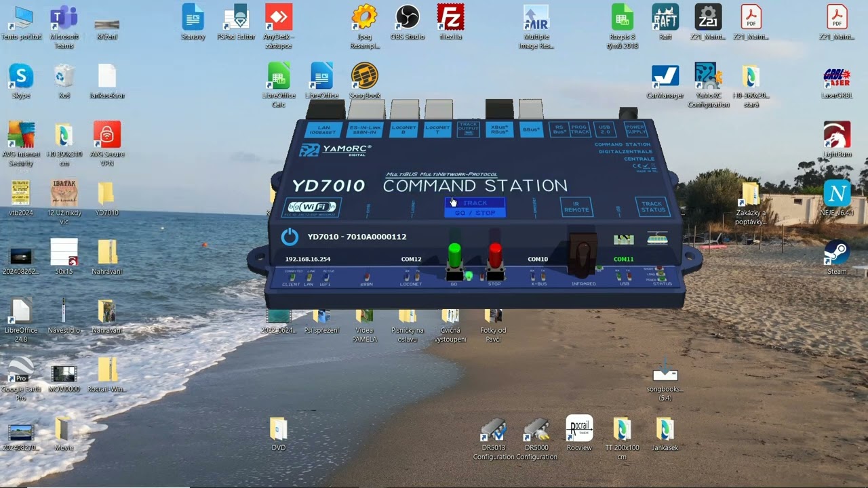Select the BBus connector label

(531, 130)
